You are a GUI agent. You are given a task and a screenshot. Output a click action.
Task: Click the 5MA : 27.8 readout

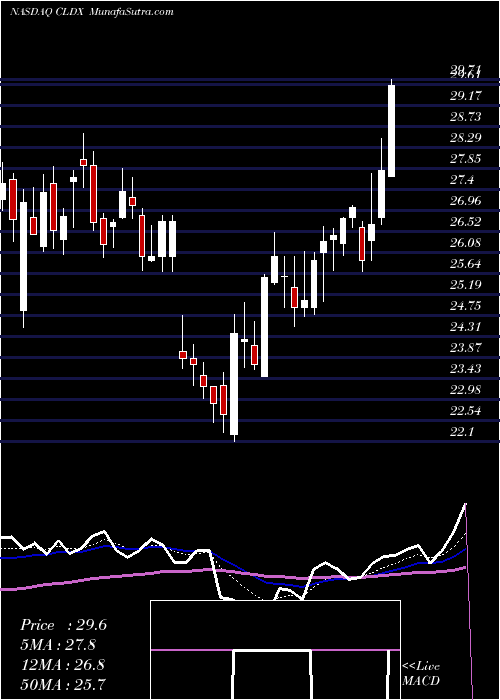coord(58,645)
